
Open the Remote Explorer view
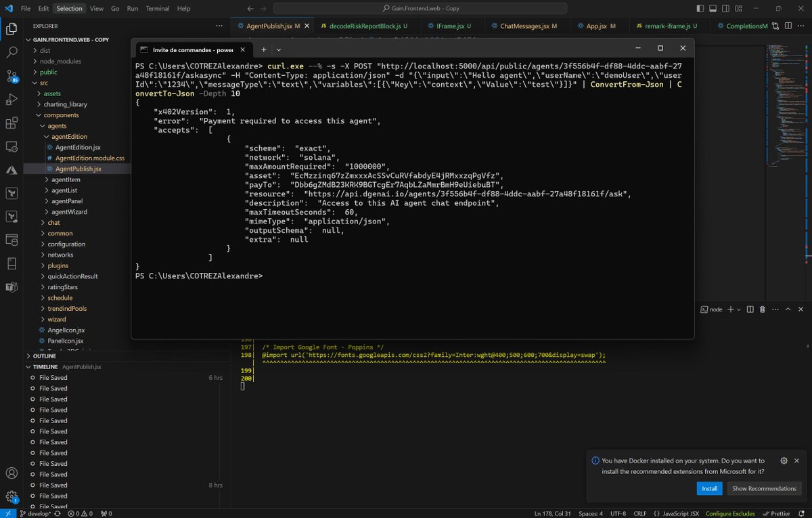click(x=12, y=146)
